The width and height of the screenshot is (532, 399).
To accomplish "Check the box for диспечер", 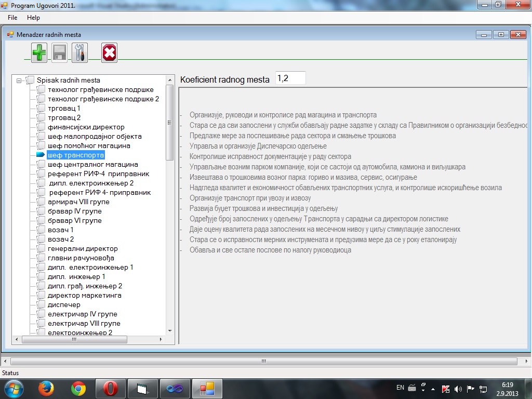I will [41, 304].
